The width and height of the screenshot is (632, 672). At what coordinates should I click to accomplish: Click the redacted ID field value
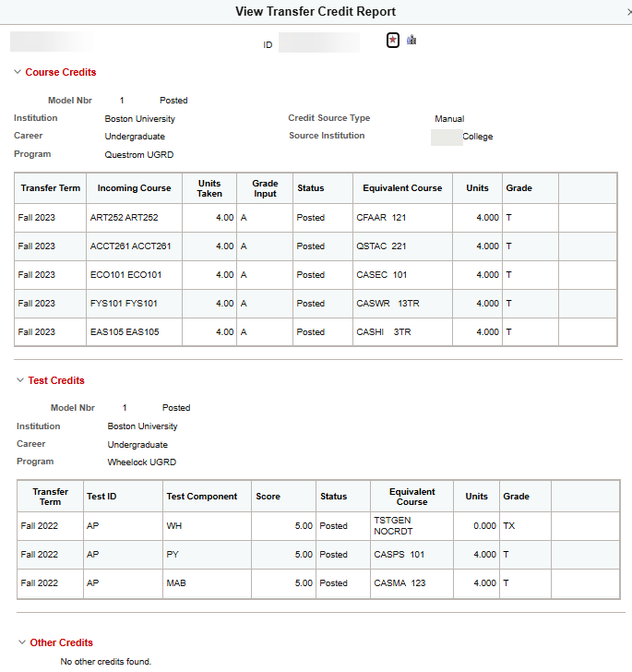(x=319, y=42)
